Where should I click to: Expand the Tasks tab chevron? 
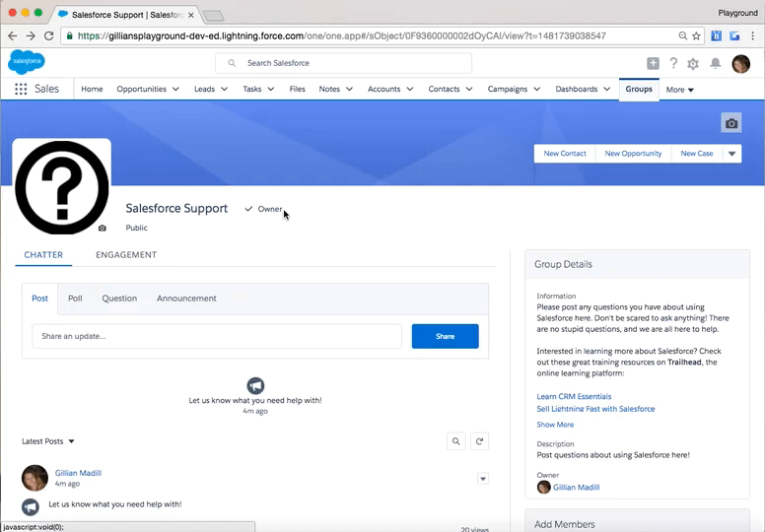coord(271,89)
